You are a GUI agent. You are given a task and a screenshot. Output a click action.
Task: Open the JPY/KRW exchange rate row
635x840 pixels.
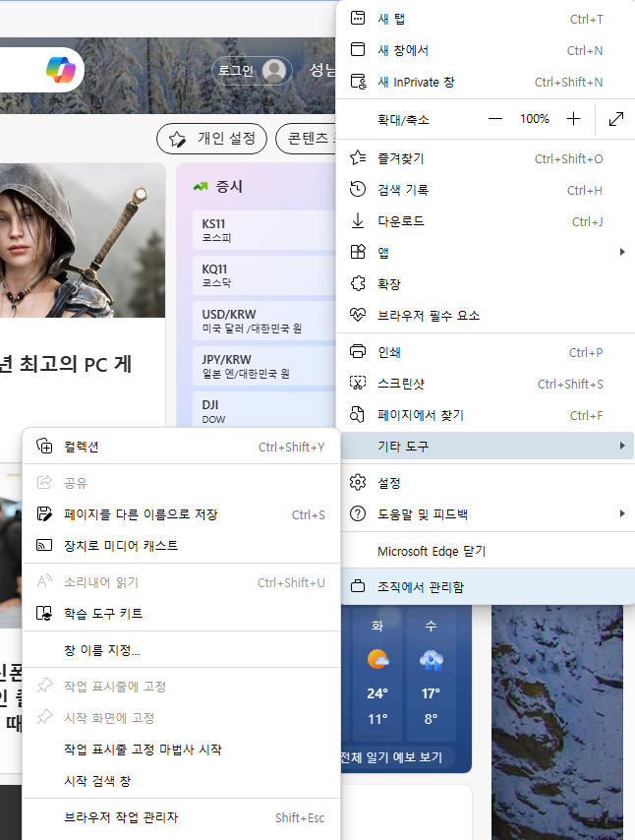tap(264, 366)
